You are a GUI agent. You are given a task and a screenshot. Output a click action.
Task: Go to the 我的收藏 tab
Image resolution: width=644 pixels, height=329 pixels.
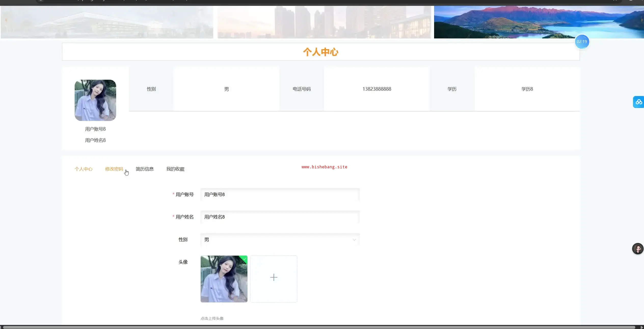pos(175,169)
